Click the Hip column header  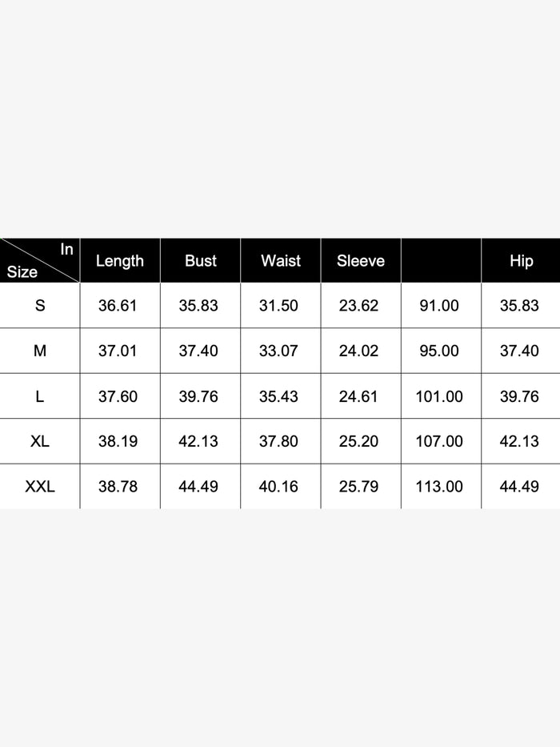pos(521,261)
